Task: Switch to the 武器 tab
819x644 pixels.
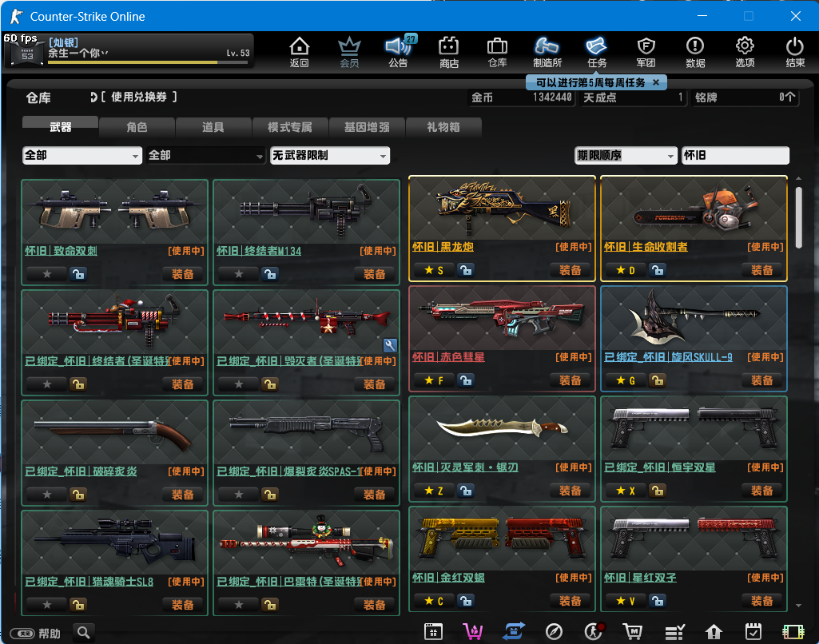Action: [x=61, y=126]
